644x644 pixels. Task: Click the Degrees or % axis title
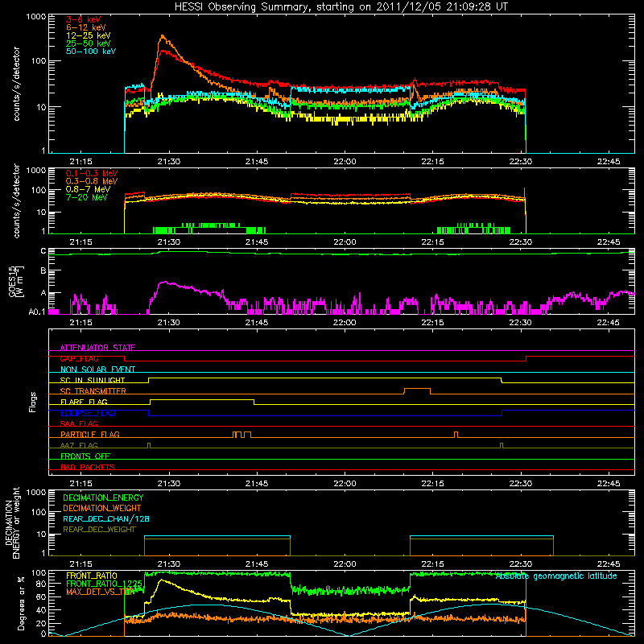(x=22, y=603)
